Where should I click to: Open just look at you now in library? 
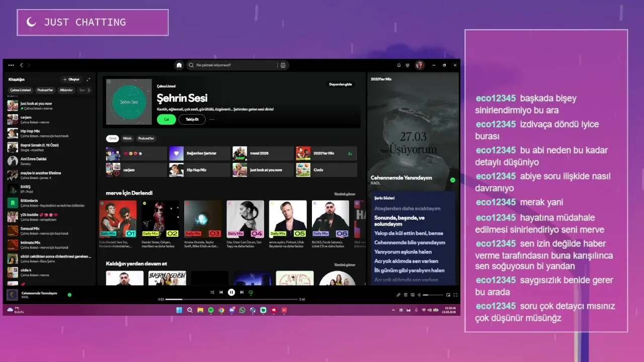50,106
